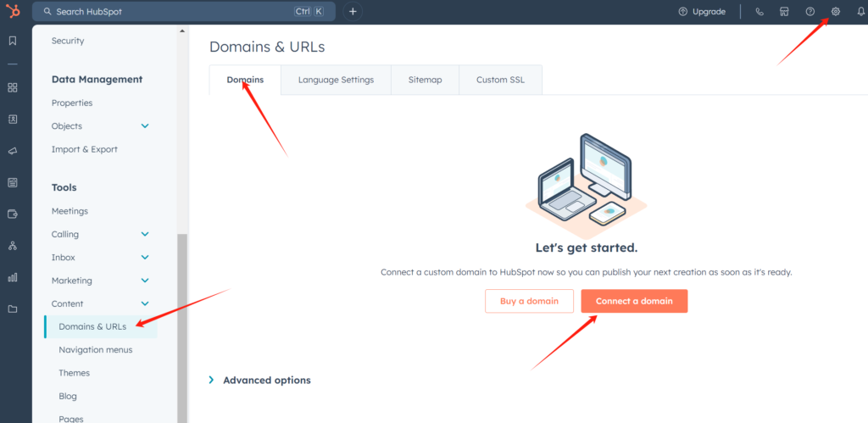Open the Custom SSL tab

500,80
